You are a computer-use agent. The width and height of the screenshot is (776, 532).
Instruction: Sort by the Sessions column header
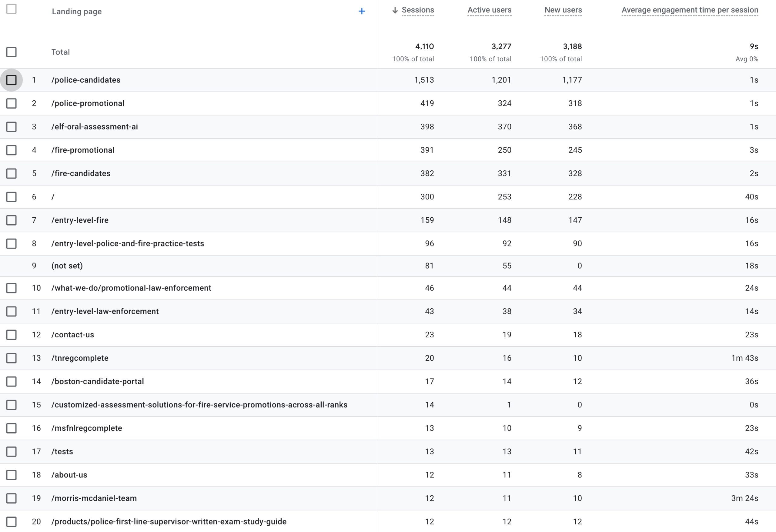(418, 10)
